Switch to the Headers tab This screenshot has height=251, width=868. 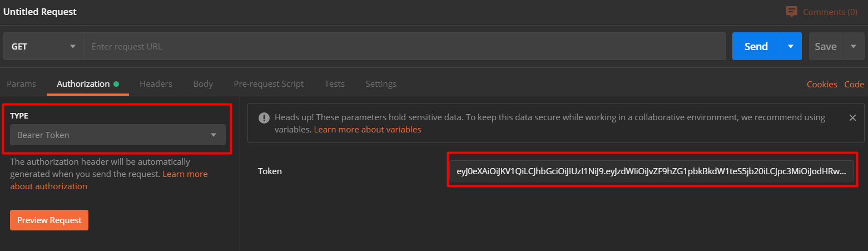(x=156, y=84)
